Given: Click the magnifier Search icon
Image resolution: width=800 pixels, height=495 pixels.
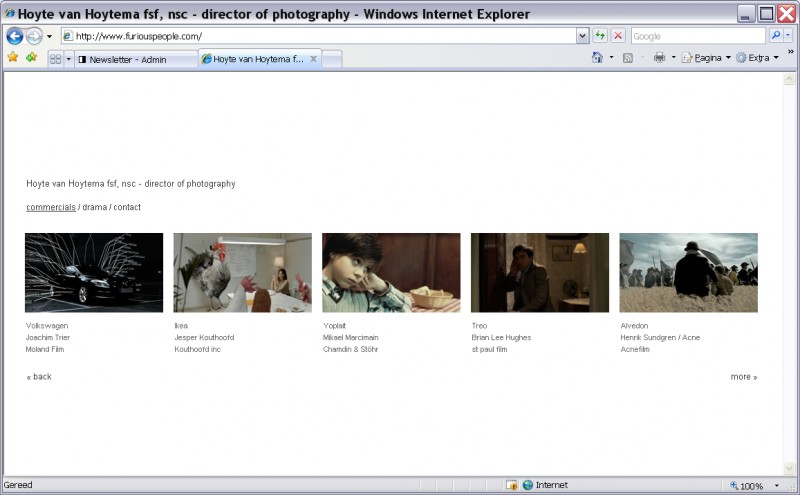Looking at the screenshot, I should 776,35.
